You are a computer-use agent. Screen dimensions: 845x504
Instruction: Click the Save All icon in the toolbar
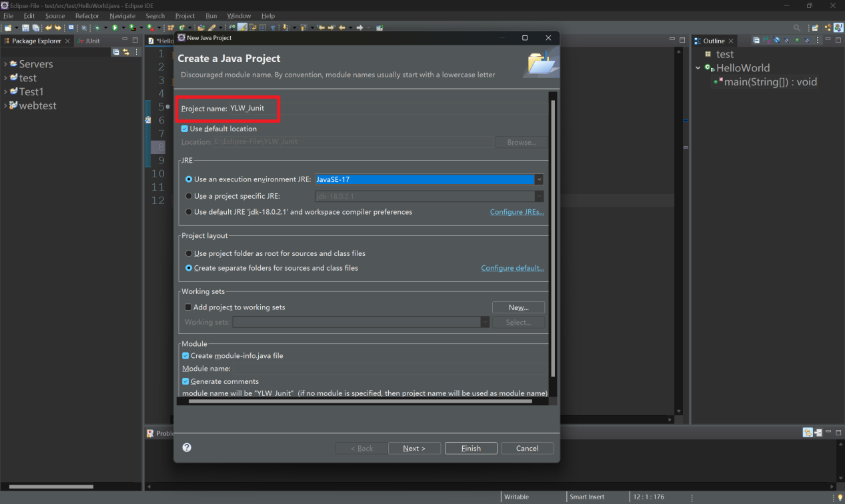[35, 28]
